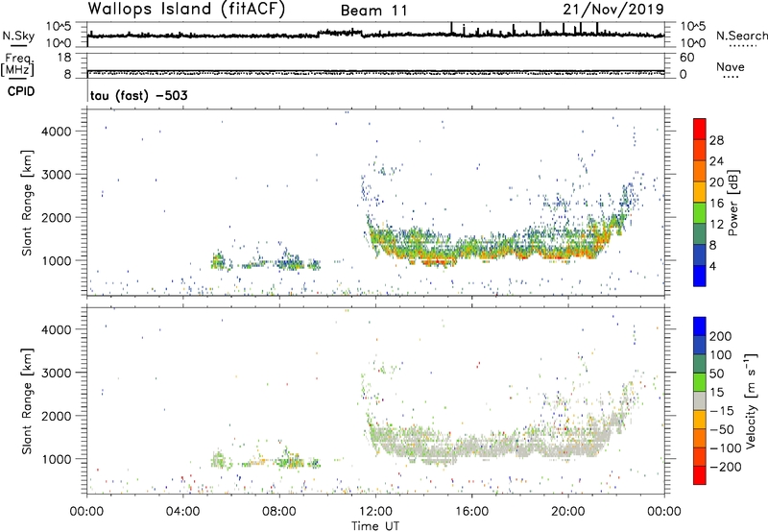
Task: Click the date "21/Nov/2019"
Action: (613, 9)
